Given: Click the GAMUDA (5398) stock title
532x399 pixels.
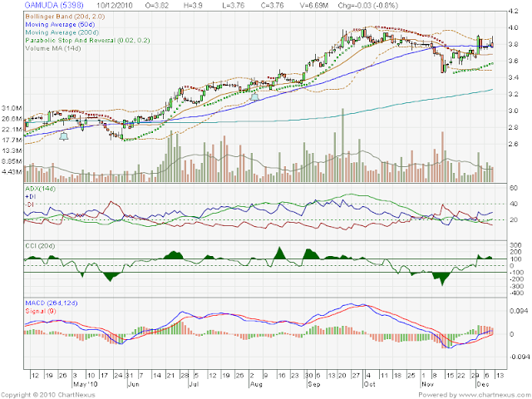Looking at the screenshot, I should 54,6.
